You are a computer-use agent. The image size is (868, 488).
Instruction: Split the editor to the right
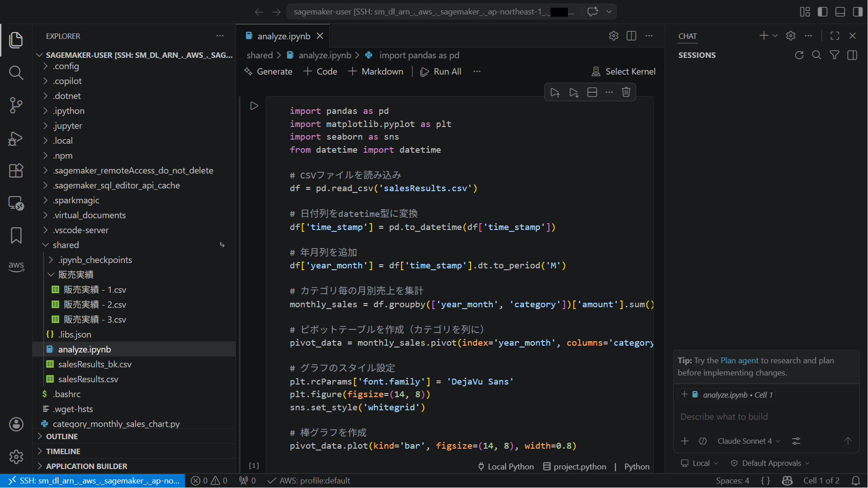pos(632,36)
